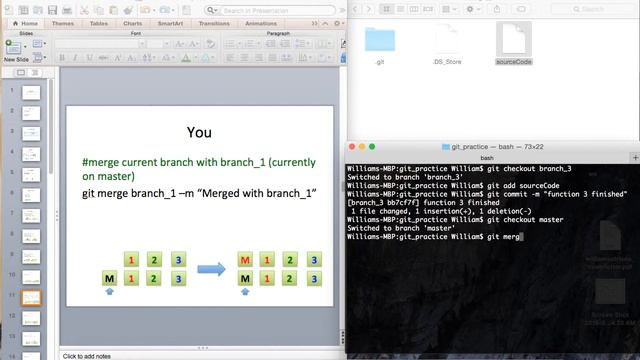The width and height of the screenshot is (640, 360).
Task: Open a new Terminal tab with plus
Action: pyautogui.click(x=635, y=158)
